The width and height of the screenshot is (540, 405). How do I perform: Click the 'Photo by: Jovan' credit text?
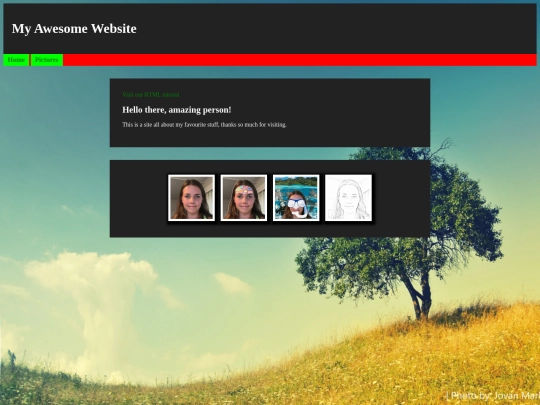pos(493,396)
